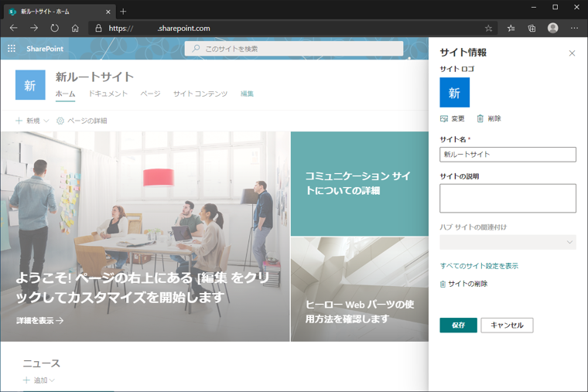The height and width of the screenshot is (392, 588).
Task: Click the search magnifier icon
Action: coord(196,49)
